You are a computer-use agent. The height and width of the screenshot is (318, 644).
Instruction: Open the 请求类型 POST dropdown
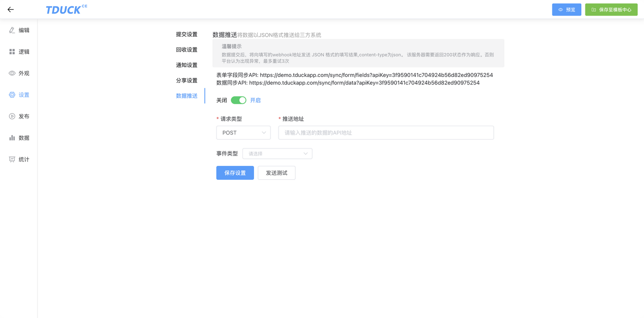pos(243,133)
